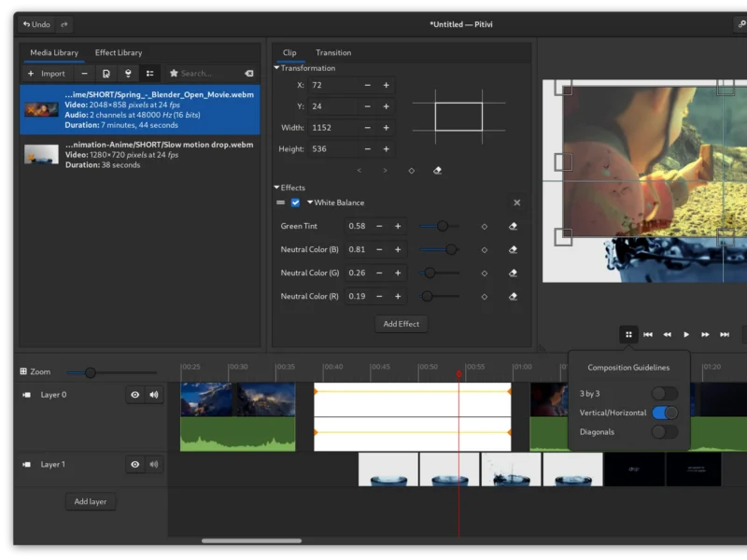747x560 pixels.
Task: Disable Vertical/Horizontal guidelines switch
Action: coord(665,413)
